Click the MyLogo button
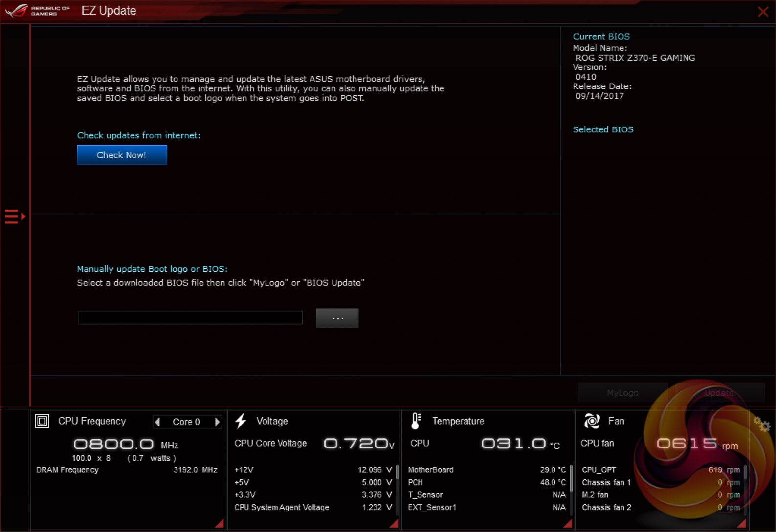This screenshot has height=532, width=776. click(622, 393)
